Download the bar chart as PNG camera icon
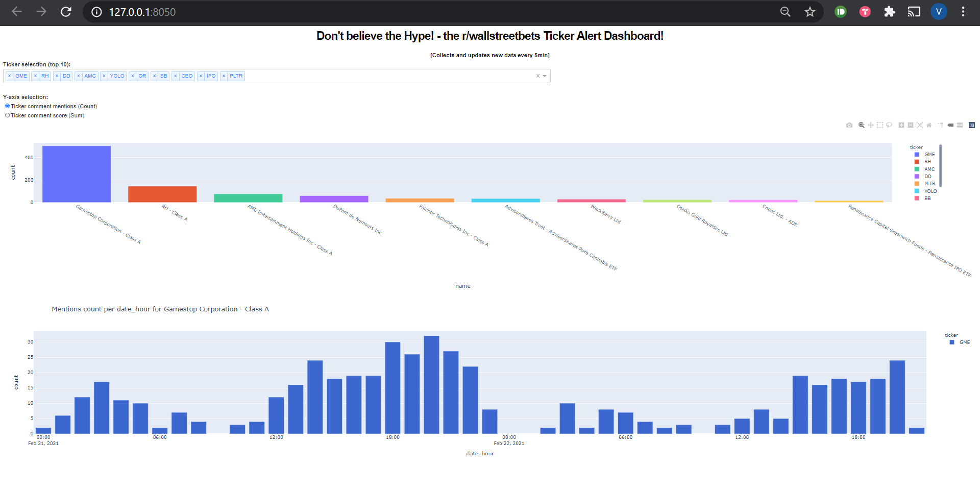This screenshot has width=980, height=491. [x=849, y=125]
